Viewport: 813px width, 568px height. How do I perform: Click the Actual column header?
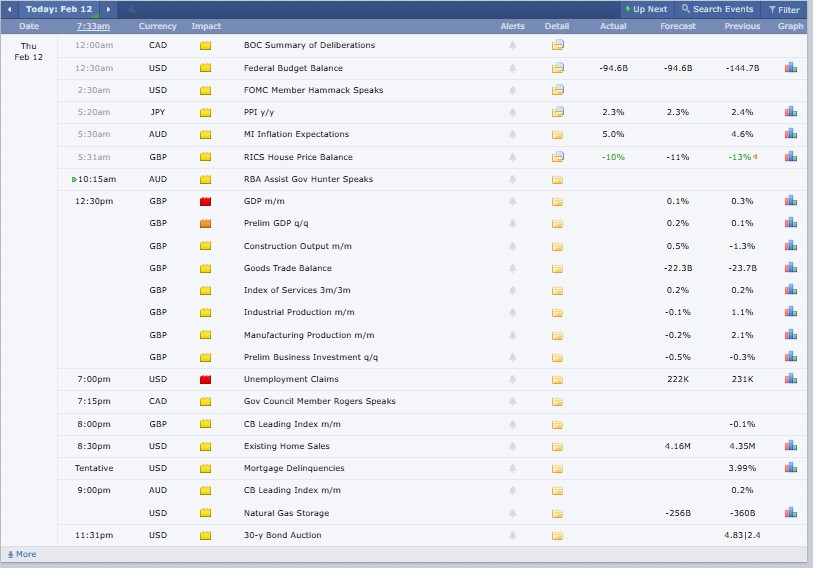(x=613, y=26)
